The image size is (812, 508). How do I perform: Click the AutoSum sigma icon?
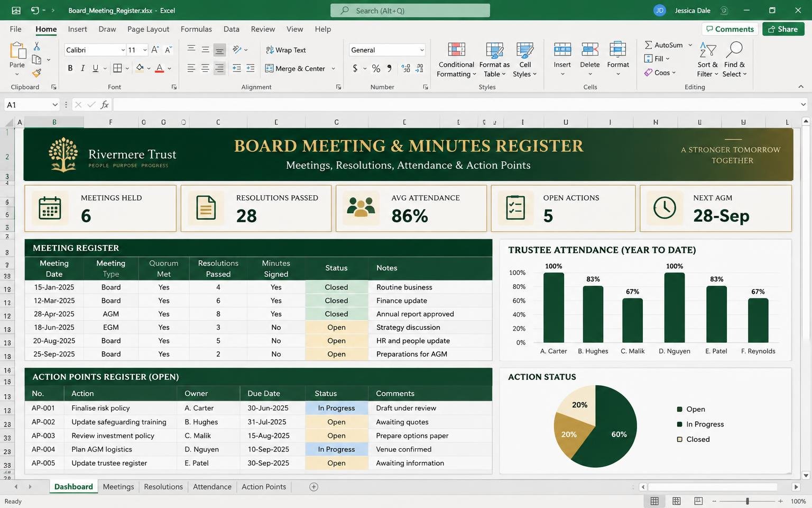pyautogui.click(x=648, y=45)
